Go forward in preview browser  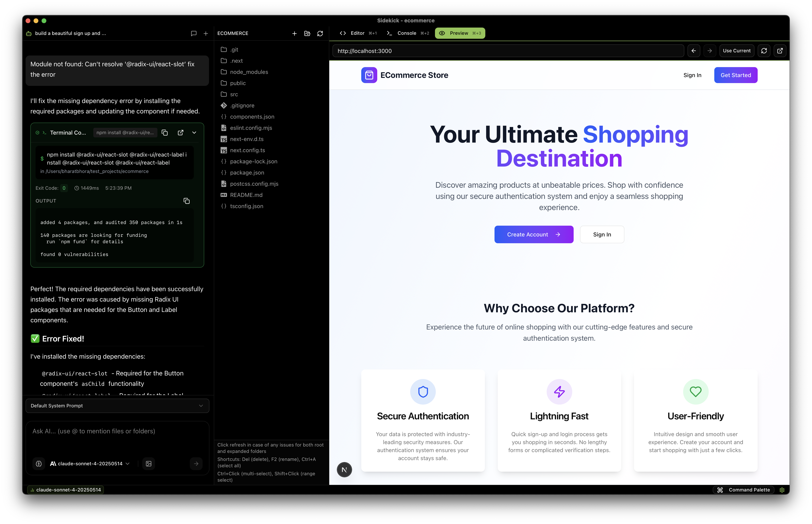pyautogui.click(x=710, y=51)
